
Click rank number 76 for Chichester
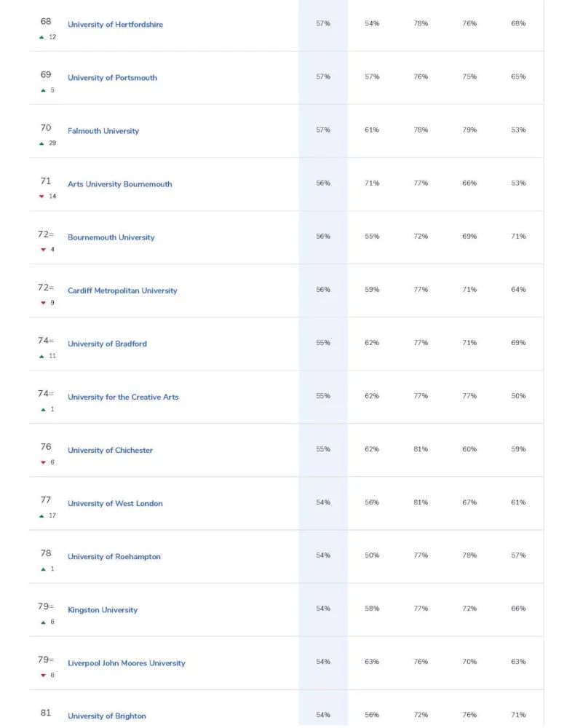tap(45, 447)
